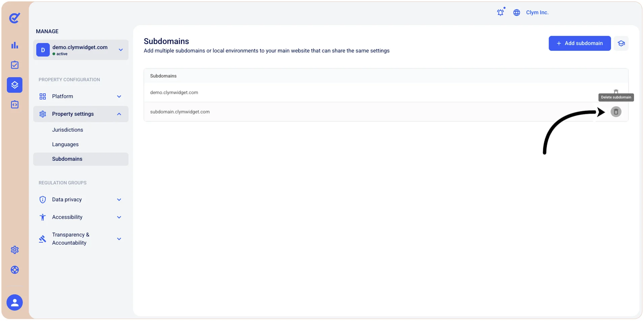Open the demo.clymwidget.com property dropdown
The height and width of the screenshot is (321, 644).
point(81,50)
